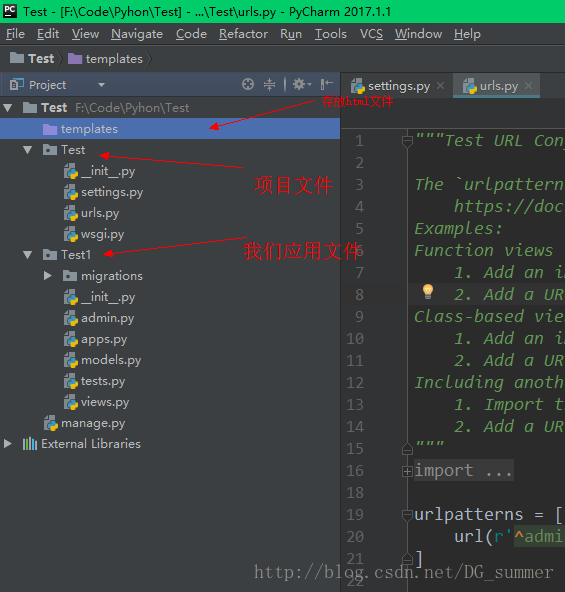Select urls.py in project tree

[x=100, y=213]
